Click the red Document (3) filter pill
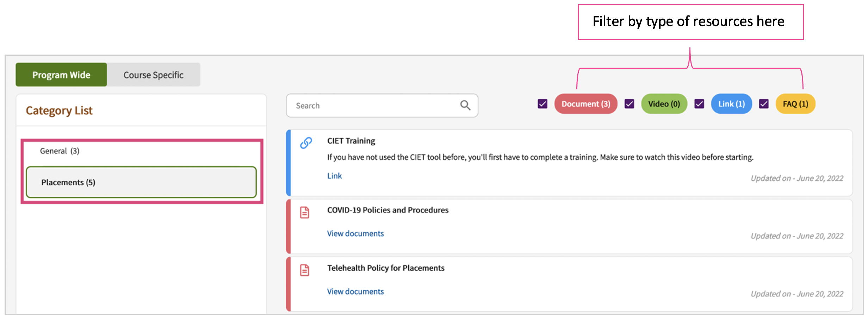This screenshot has height=319, width=868. click(585, 104)
